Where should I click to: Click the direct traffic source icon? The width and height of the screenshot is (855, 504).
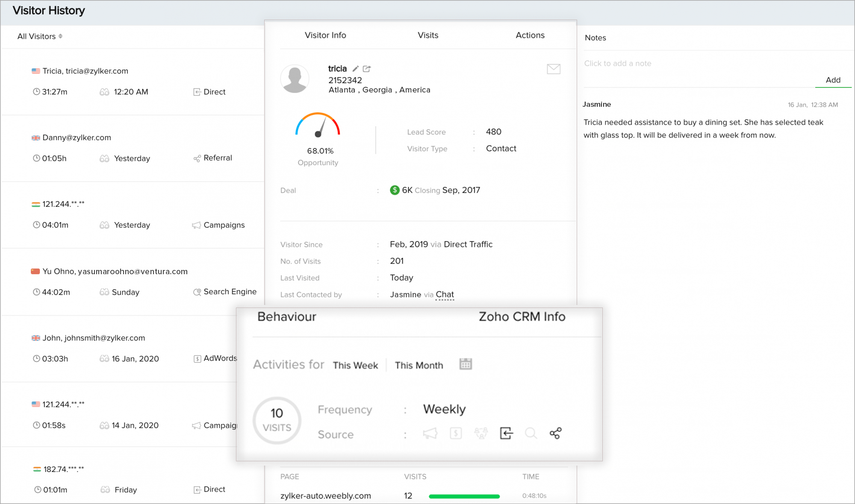[506, 434]
